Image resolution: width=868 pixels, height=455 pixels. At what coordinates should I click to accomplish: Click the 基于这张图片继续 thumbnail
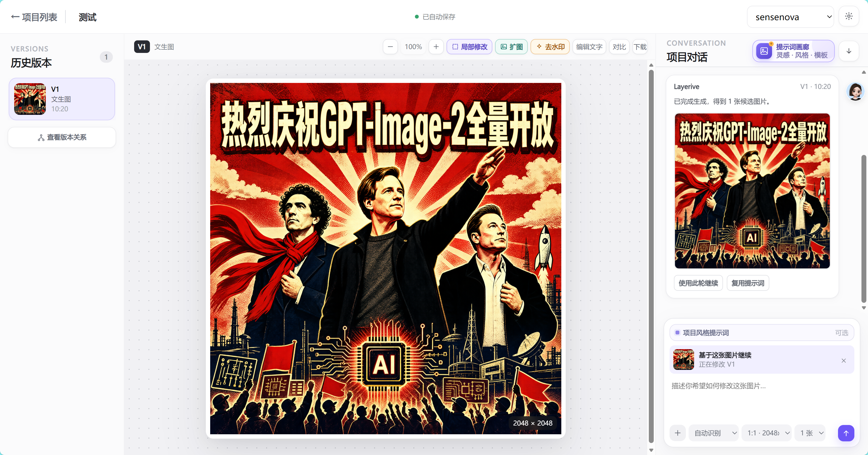pyautogui.click(x=683, y=360)
